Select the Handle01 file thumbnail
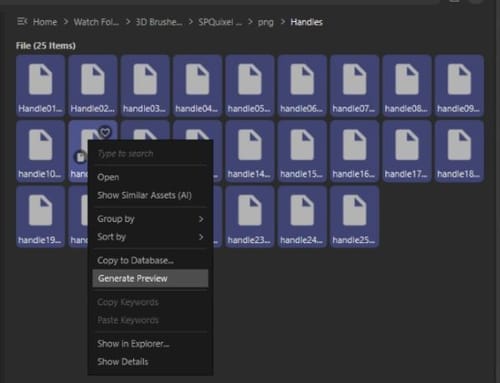Screen dimensions: 500x383 [40, 85]
